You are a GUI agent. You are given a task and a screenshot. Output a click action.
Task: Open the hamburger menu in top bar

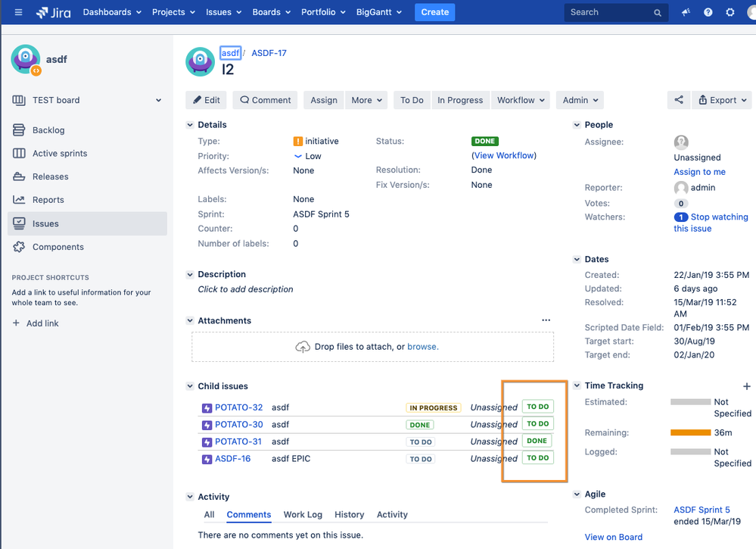18,12
